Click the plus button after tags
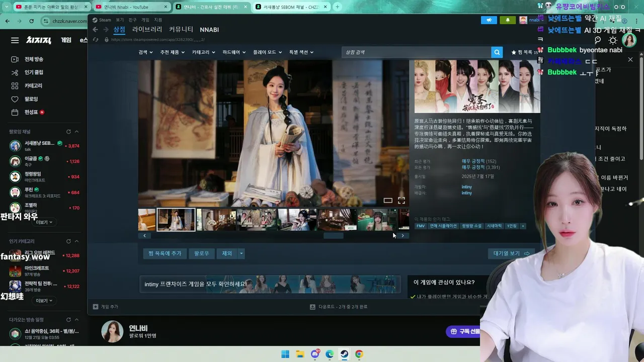This screenshot has height=362, width=644. coord(523,226)
